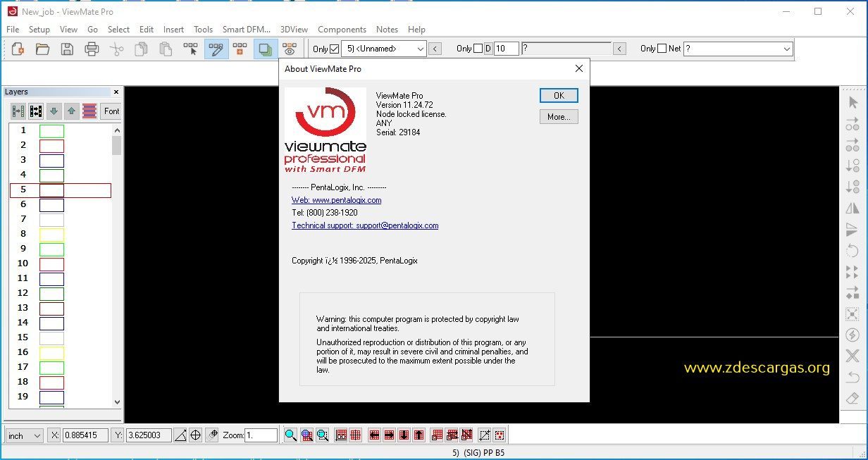The width and height of the screenshot is (868, 460).
Task: Move layer up with green up arrow
Action: (72, 111)
